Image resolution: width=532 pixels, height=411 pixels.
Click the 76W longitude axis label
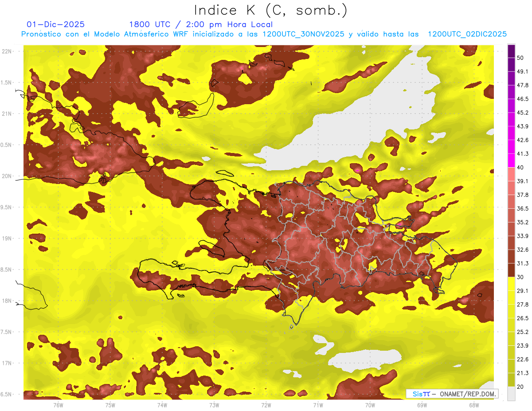(58, 405)
